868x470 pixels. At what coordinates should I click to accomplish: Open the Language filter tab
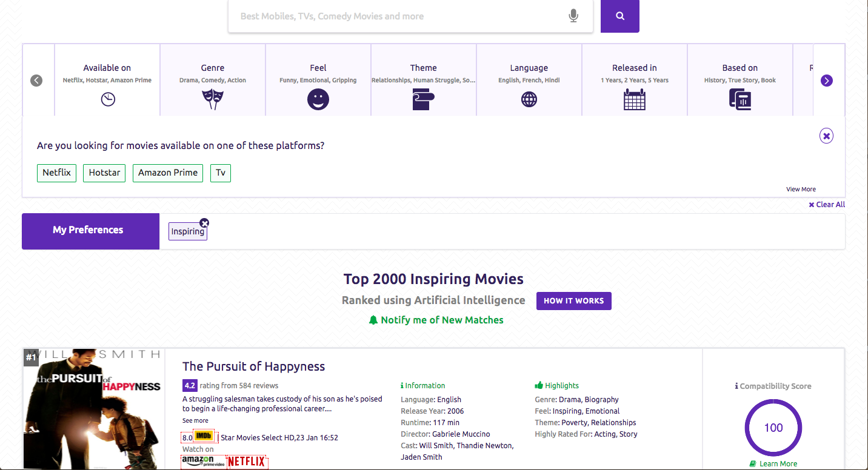coord(529,79)
